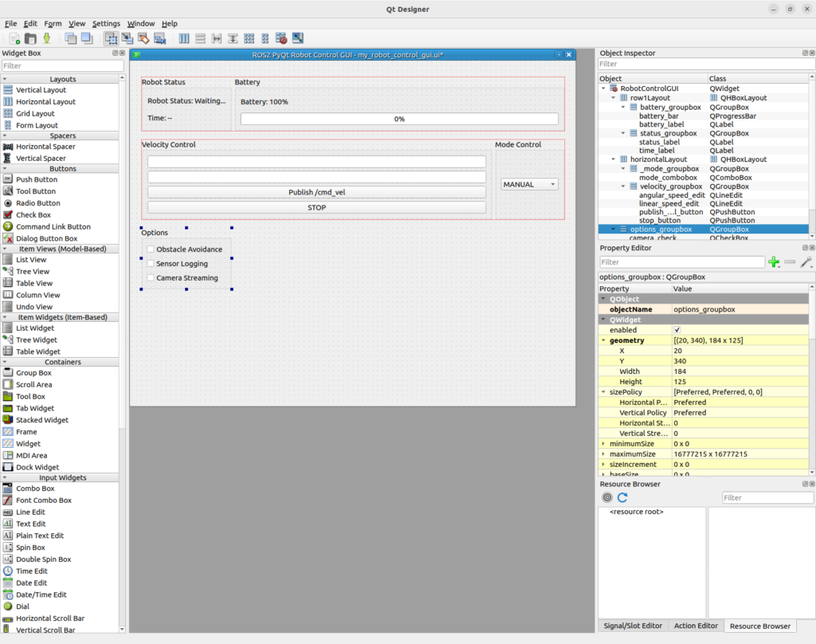The width and height of the screenshot is (816, 644).
Task: Toggle the Sensor Logging checkbox
Action: [151, 264]
